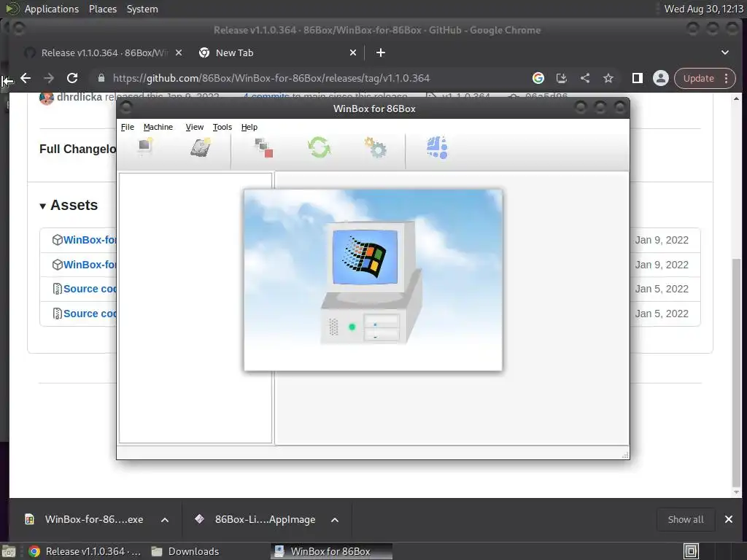Reload the GitHub release page
This screenshot has width=747, height=560.
pyautogui.click(x=72, y=78)
